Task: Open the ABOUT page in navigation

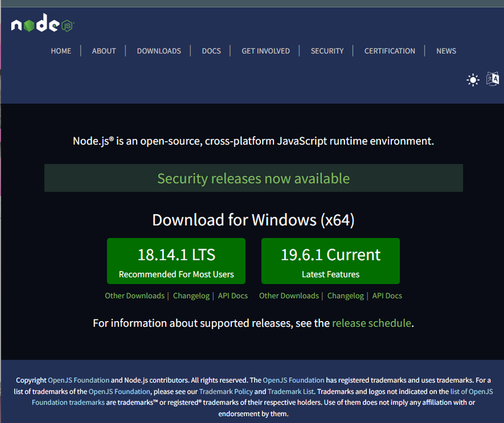Action: 104,51
